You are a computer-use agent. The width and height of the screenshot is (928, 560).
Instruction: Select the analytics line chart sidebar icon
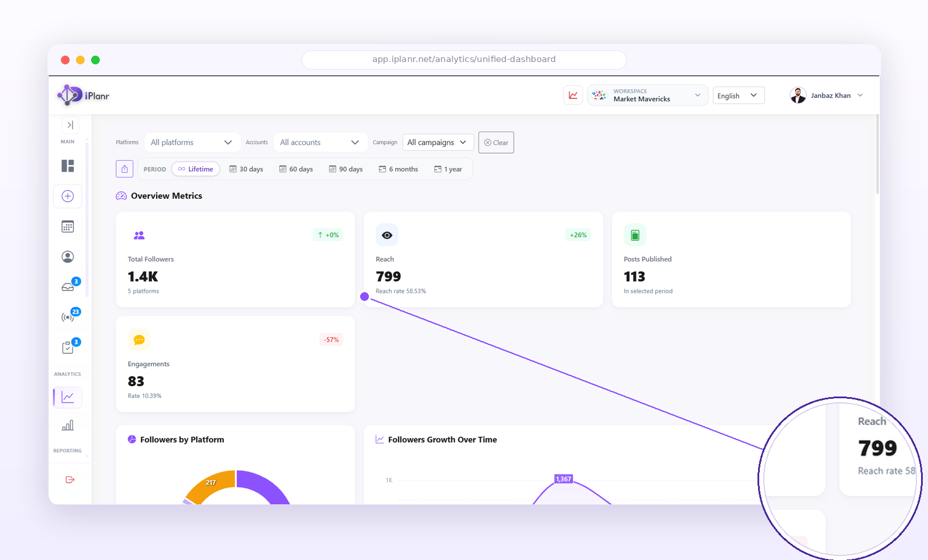click(x=68, y=397)
